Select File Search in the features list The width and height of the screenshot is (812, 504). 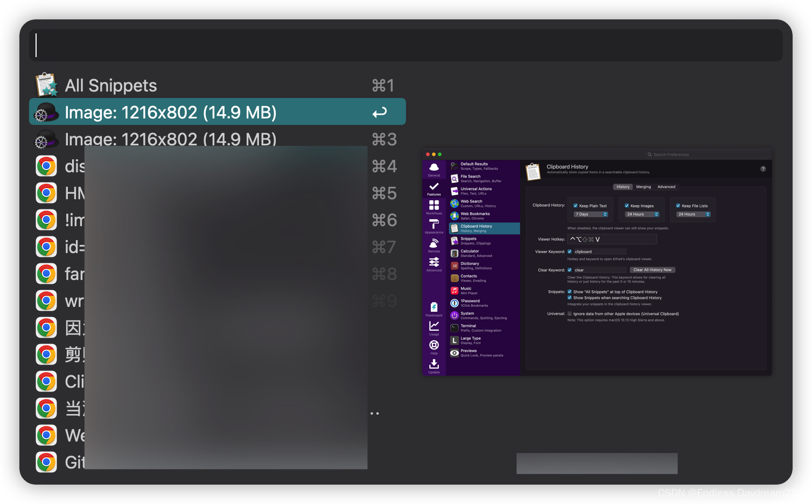pyautogui.click(x=484, y=178)
